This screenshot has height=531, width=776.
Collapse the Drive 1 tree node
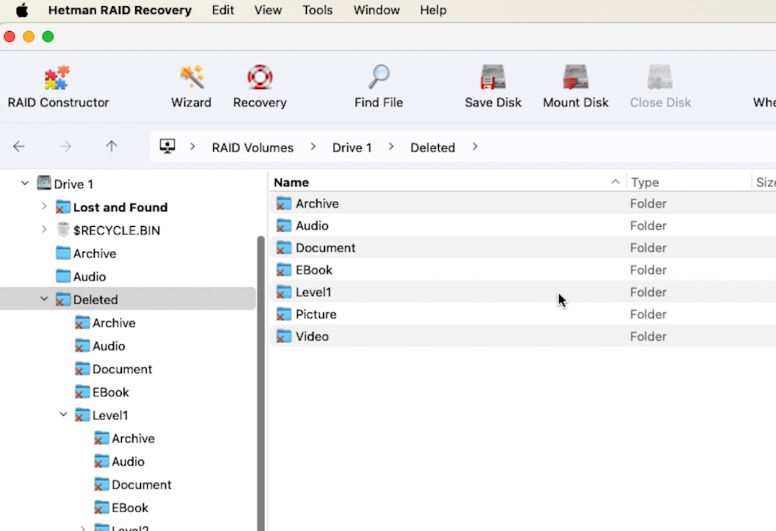(x=25, y=184)
